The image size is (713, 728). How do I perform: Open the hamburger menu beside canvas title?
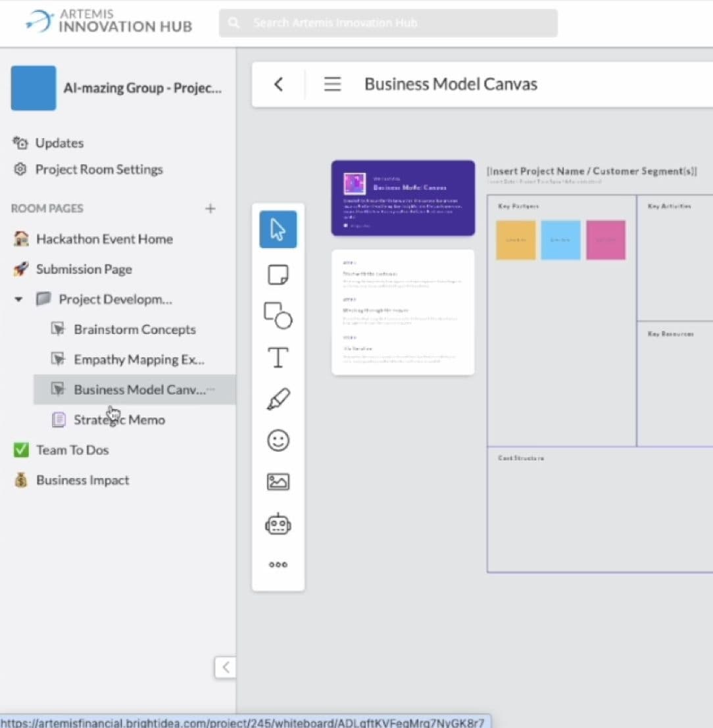click(x=332, y=84)
